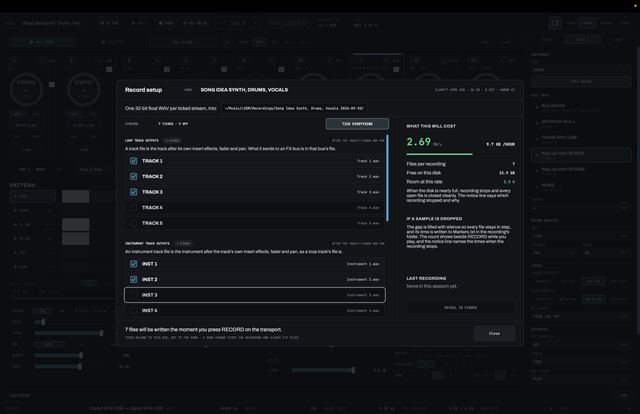Click the Free on this disk row
This screenshot has width=640, height=414.
[x=460, y=173]
